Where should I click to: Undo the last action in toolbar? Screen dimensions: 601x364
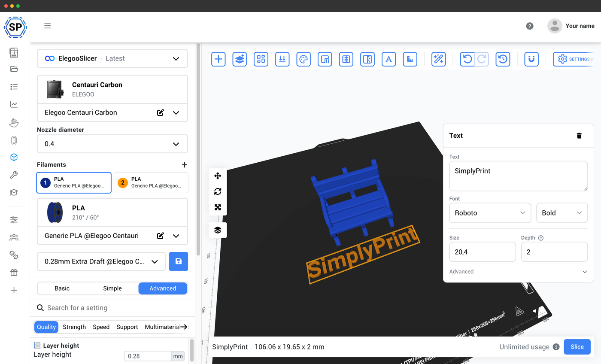(x=467, y=59)
